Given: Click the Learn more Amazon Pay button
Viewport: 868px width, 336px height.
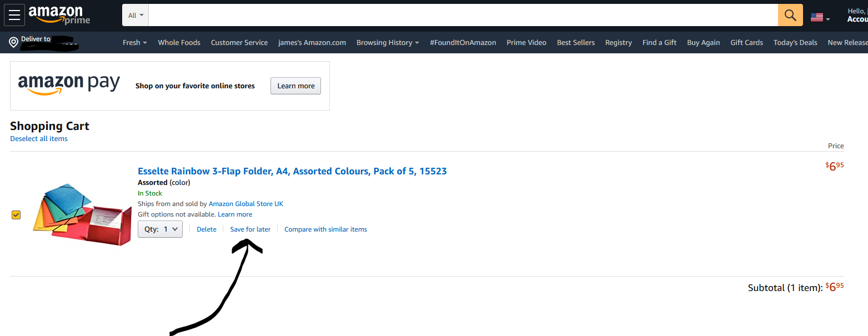Looking at the screenshot, I should (x=295, y=86).
